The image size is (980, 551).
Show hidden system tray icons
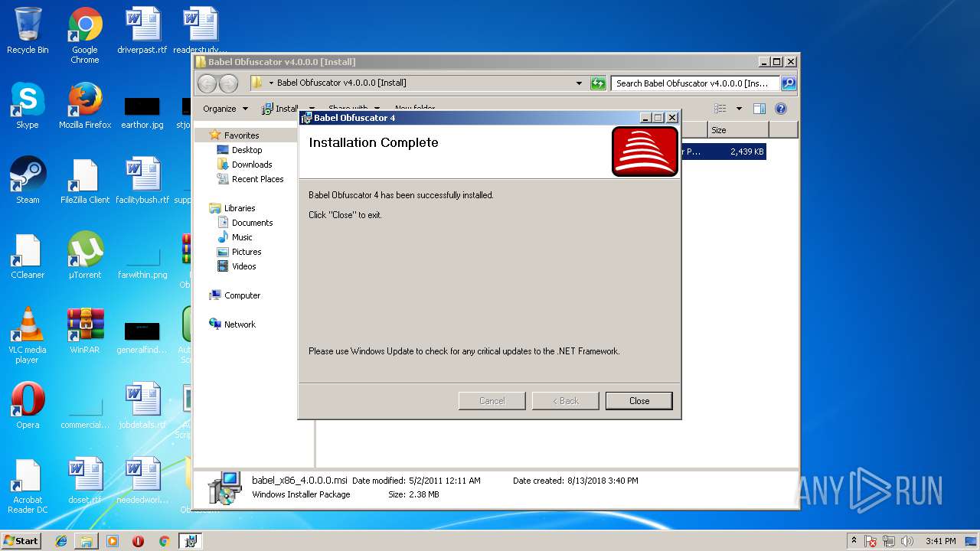[854, 540]
